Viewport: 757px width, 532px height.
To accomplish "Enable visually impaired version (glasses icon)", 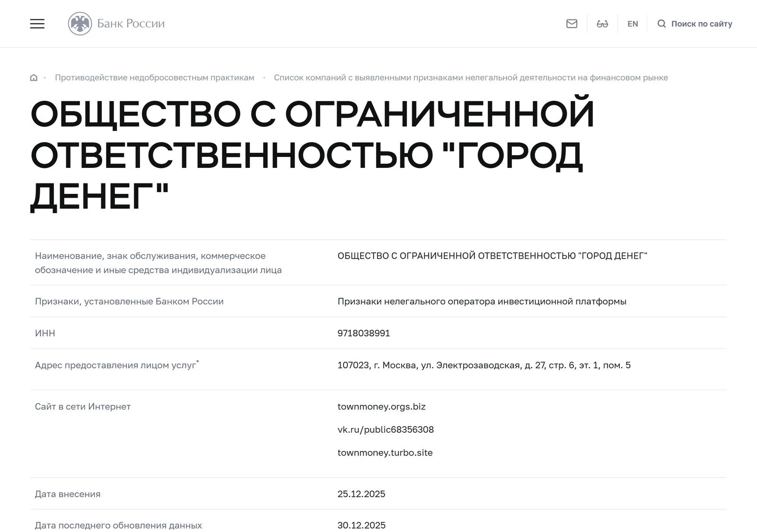I will pyautogui.click(x=602, y=24).
